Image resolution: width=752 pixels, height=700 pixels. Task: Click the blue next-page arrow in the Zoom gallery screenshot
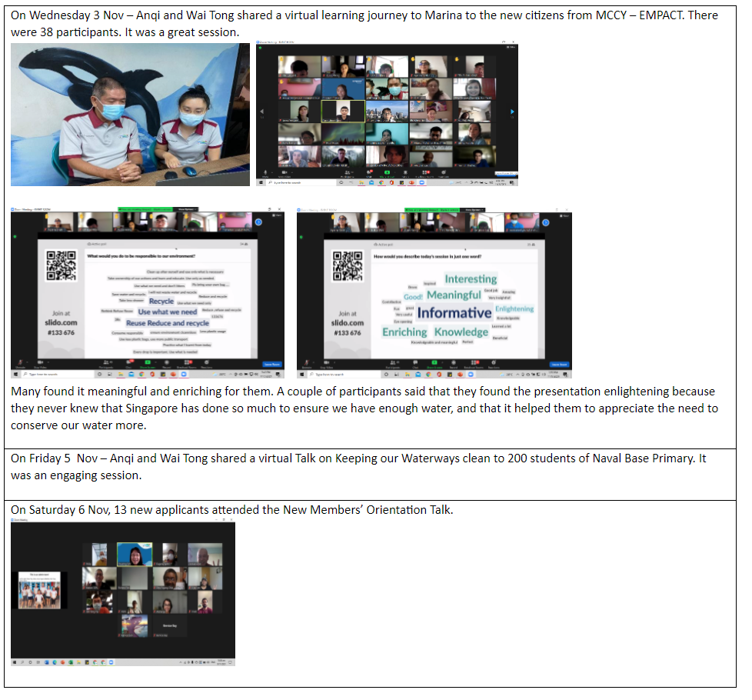pyautogui.click(x=512, y=112)
